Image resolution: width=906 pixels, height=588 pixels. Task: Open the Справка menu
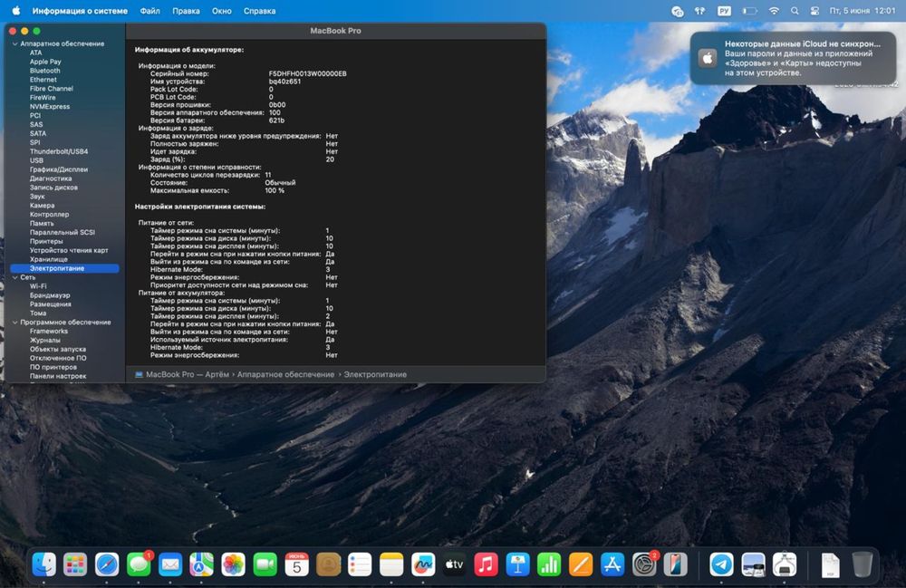259,10
